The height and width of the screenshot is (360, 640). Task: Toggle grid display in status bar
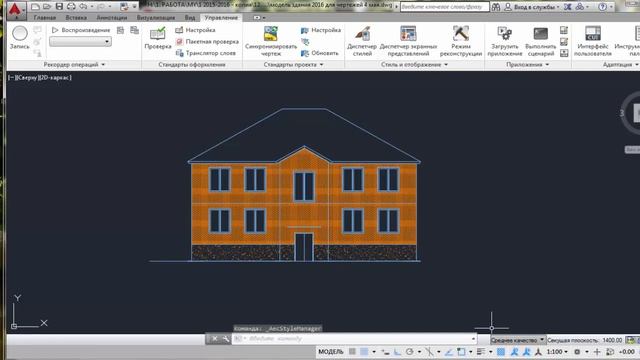tap(352, 351)
